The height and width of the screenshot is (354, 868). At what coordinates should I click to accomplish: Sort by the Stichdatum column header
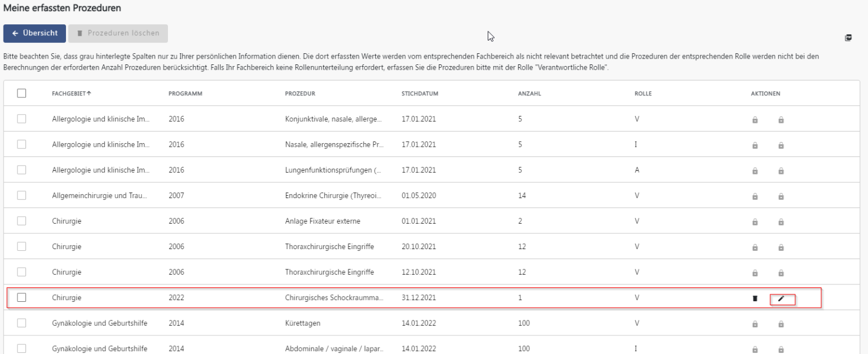(420, 94)
